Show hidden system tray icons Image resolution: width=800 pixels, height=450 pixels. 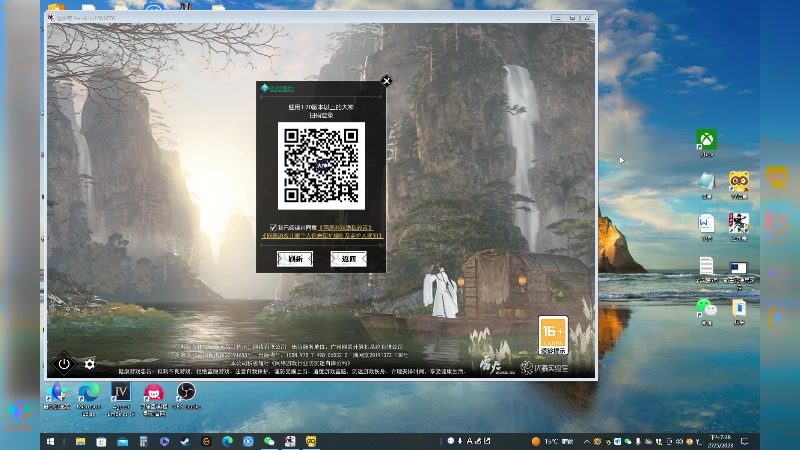(x=586, y=441)
